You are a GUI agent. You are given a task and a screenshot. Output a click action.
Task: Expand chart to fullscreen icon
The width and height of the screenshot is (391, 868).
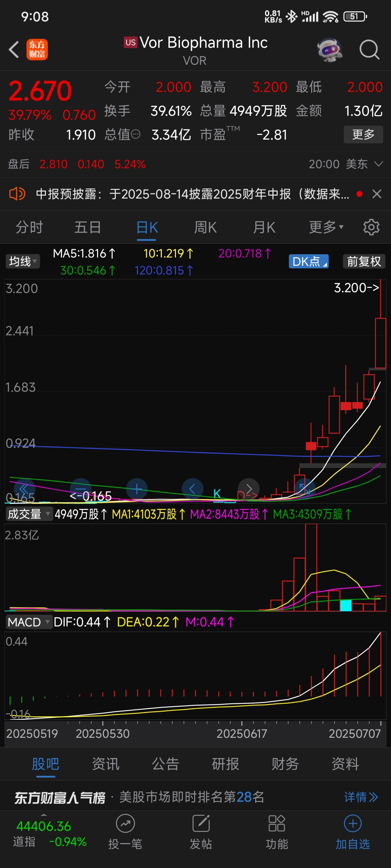click(304, 489)
